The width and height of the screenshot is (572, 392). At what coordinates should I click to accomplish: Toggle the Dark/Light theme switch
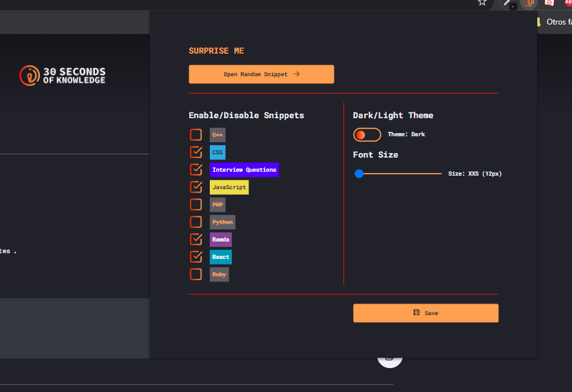pyautogui.click(x=367, y=135)
